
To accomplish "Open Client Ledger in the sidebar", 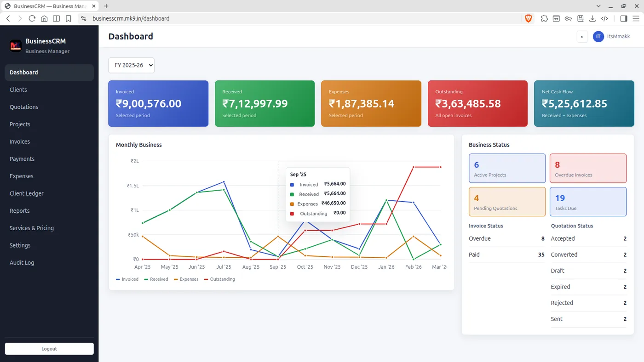I will (49, 193).
